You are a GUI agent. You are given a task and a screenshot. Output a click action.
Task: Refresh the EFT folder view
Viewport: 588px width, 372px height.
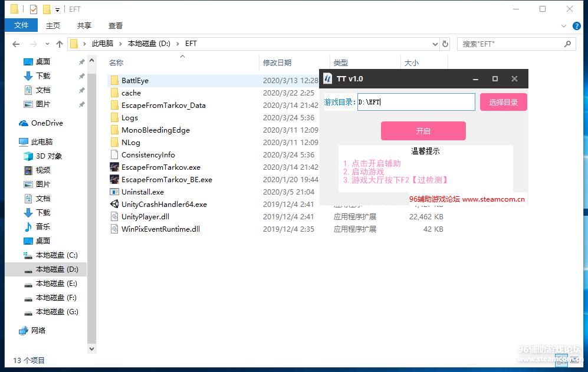(x=445, y=44)
